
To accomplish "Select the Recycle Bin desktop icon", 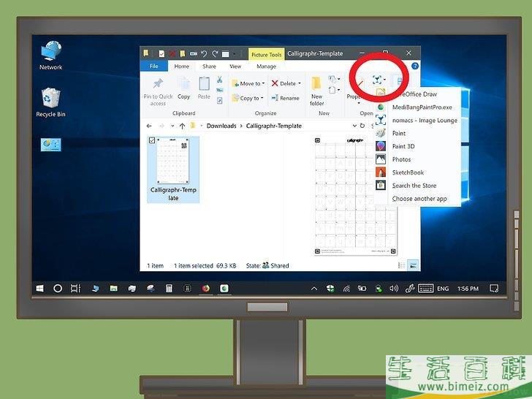I will (51, 102).
